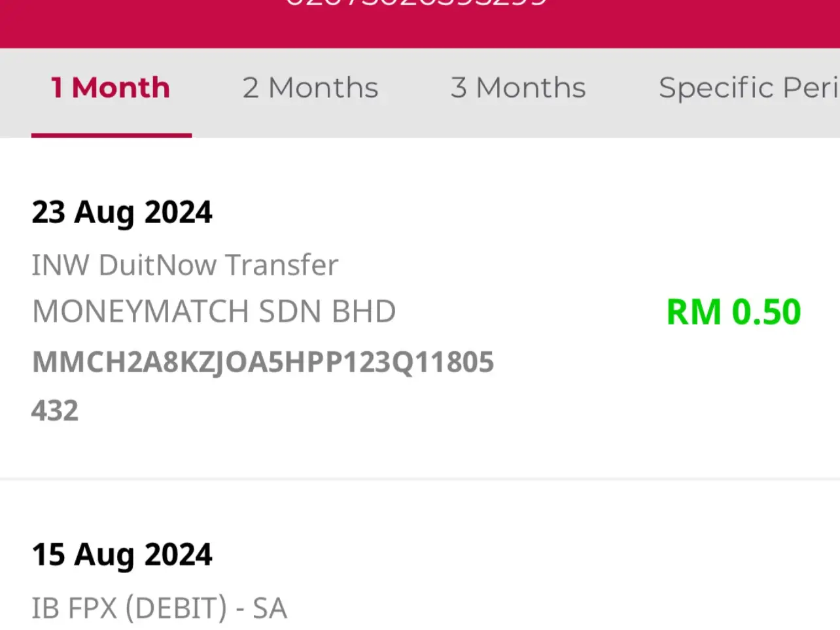Screen dimensions: 840x630
Task: Click the trailing reference digits 432
Action: [55, 411]
